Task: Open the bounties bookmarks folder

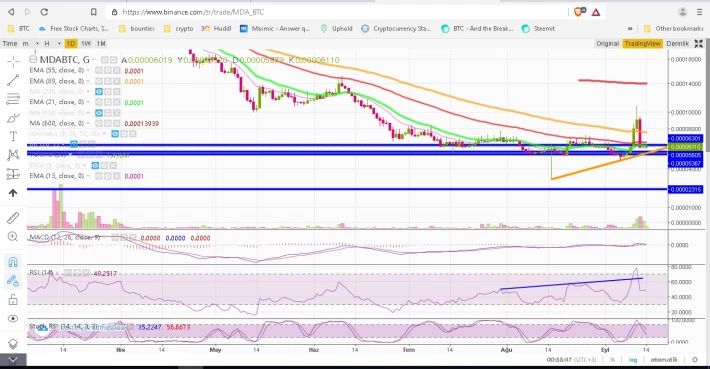Action: 137,29
